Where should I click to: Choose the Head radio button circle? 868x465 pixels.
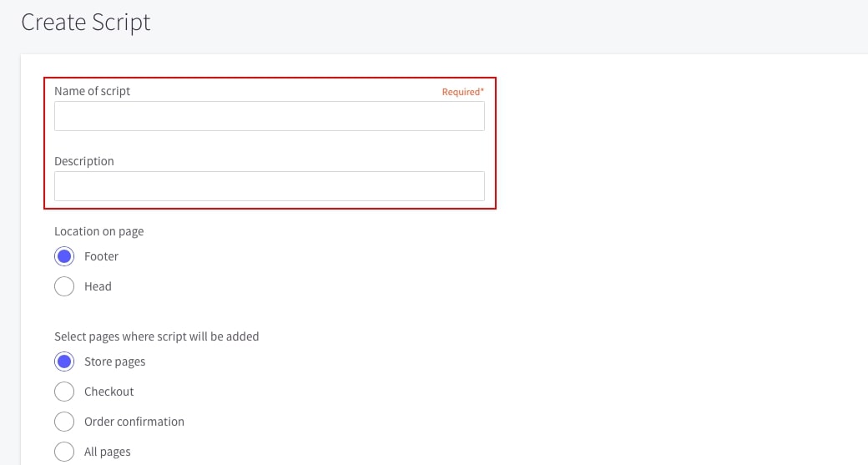(64, 286)
